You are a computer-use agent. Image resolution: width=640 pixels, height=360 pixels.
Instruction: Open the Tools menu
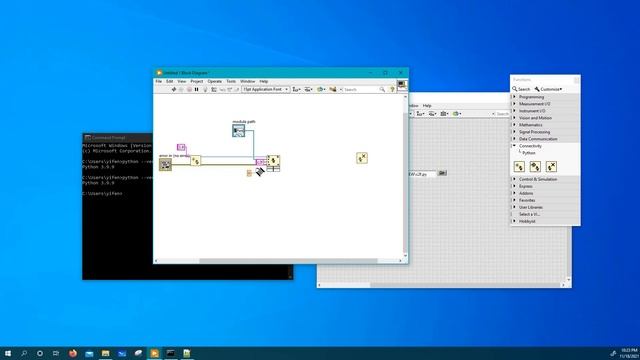tap(231, 82)
